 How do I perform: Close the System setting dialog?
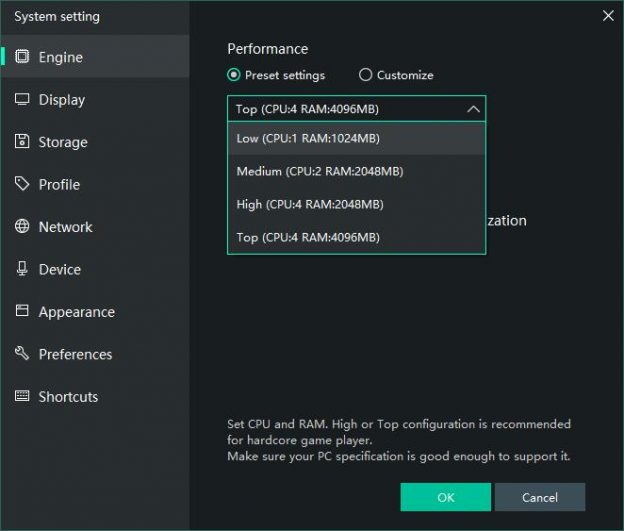pos(608,15)
